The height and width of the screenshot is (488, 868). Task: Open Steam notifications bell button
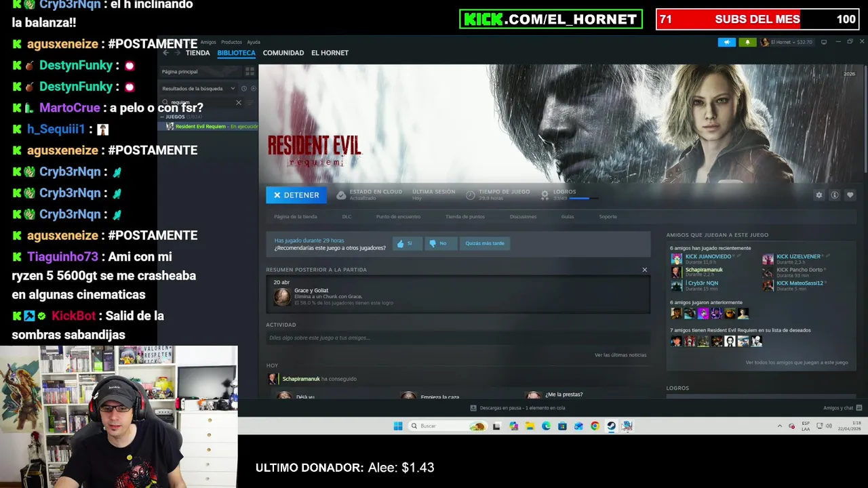click(x=747, y=42)
